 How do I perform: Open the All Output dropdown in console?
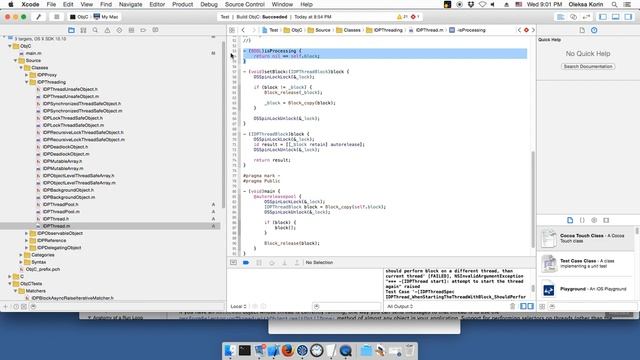400,306
